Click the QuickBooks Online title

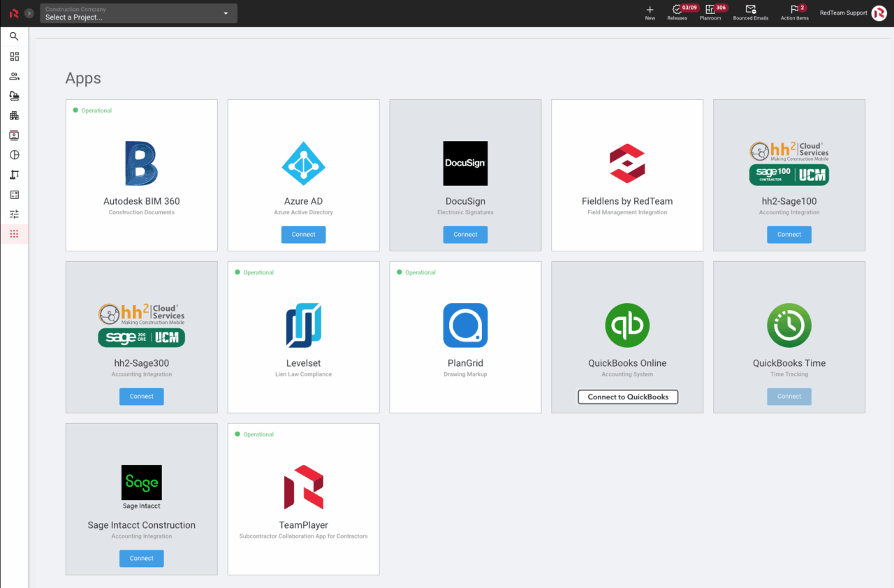point(627,363)
